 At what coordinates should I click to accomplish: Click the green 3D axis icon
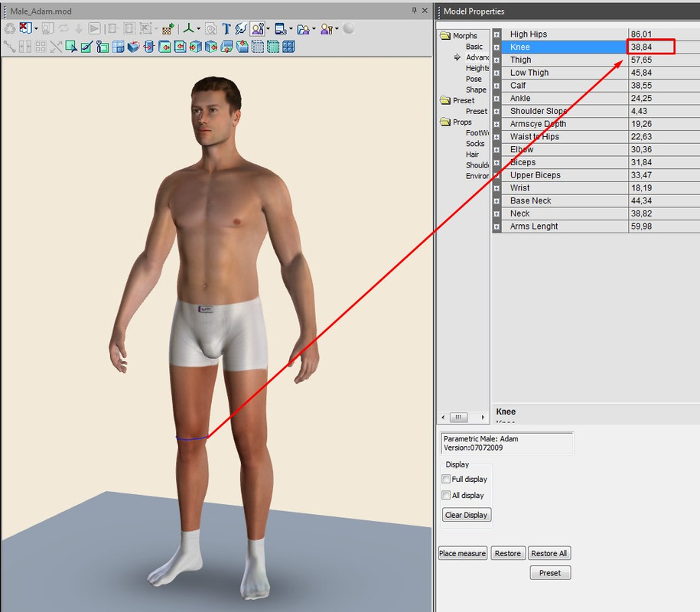pyautogui.click(x=189, y=28)
